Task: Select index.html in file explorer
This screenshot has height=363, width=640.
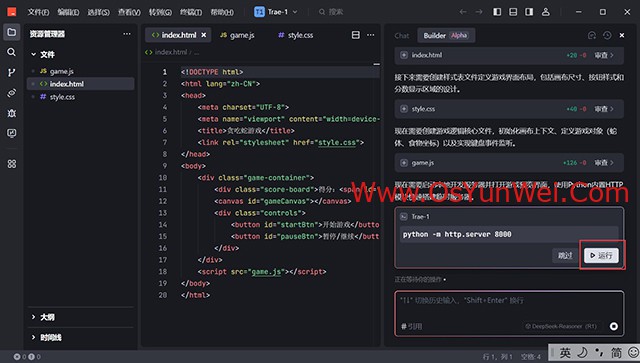Action: (81, 84)
